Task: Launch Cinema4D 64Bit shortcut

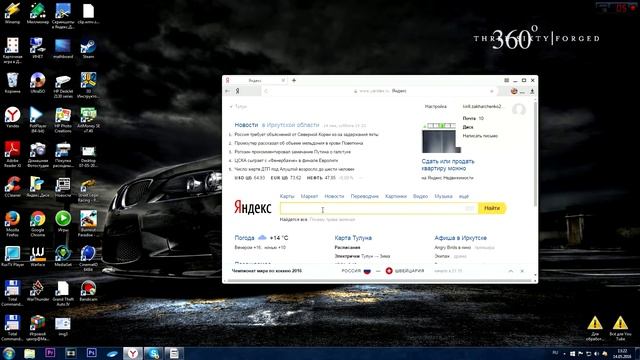Action: click(88, 258)
